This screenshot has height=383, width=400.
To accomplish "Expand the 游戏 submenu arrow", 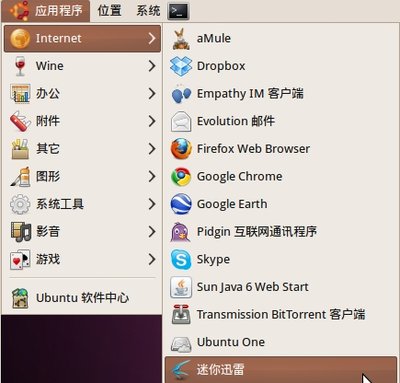I will click(x=152, y=259).
